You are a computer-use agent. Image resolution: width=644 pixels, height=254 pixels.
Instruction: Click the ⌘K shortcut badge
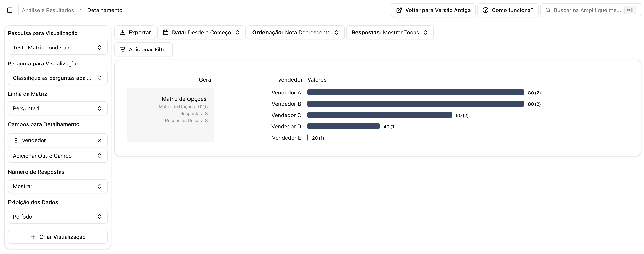630,10
